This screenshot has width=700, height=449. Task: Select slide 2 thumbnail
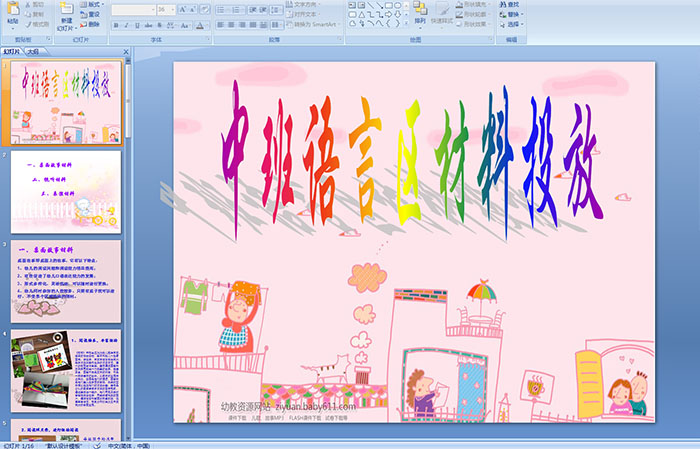[66, 192]
